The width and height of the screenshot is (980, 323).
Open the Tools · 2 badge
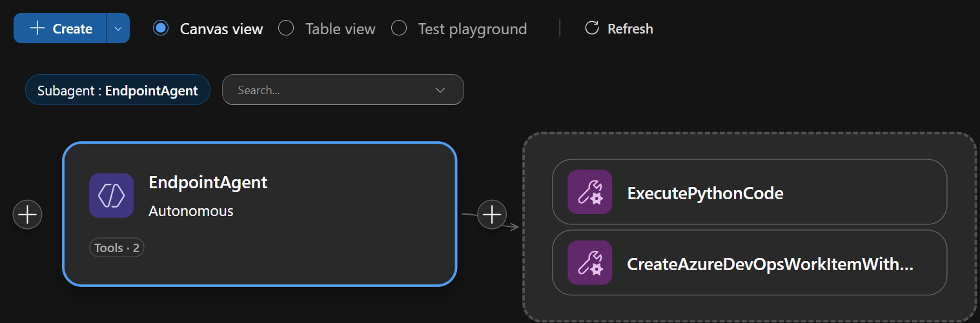coord(117,248)
